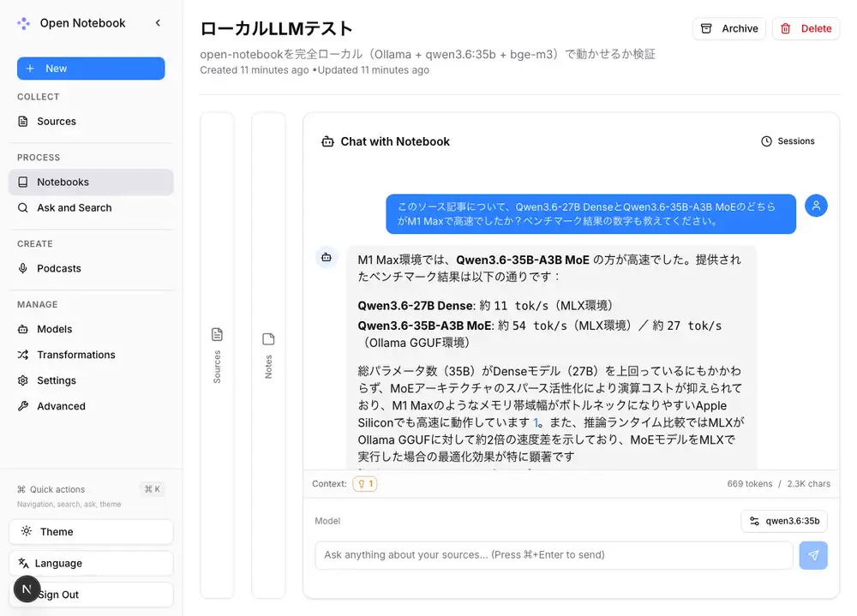Select the Podcasts microphone icon

(24, 268)
